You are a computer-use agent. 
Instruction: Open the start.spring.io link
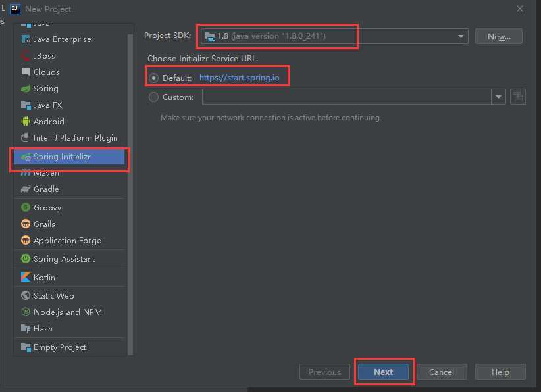click(240, 78)
